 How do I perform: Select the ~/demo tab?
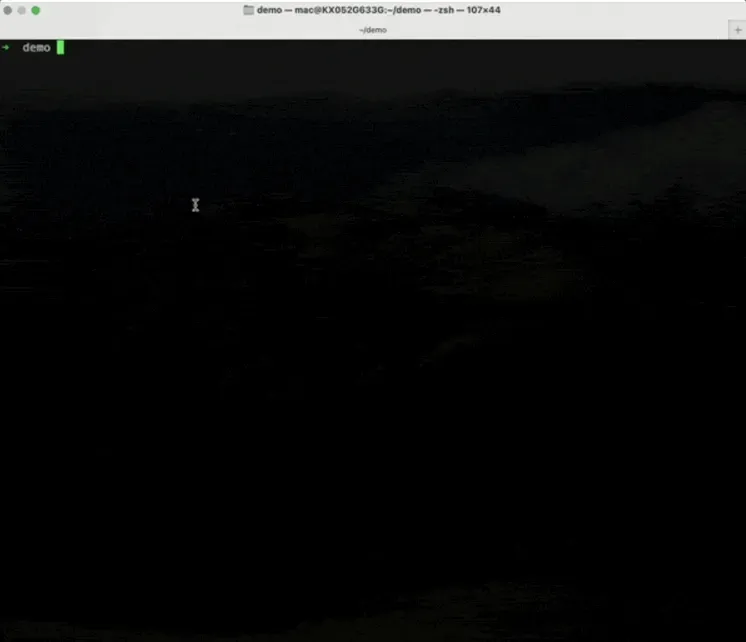coord(373,30)
